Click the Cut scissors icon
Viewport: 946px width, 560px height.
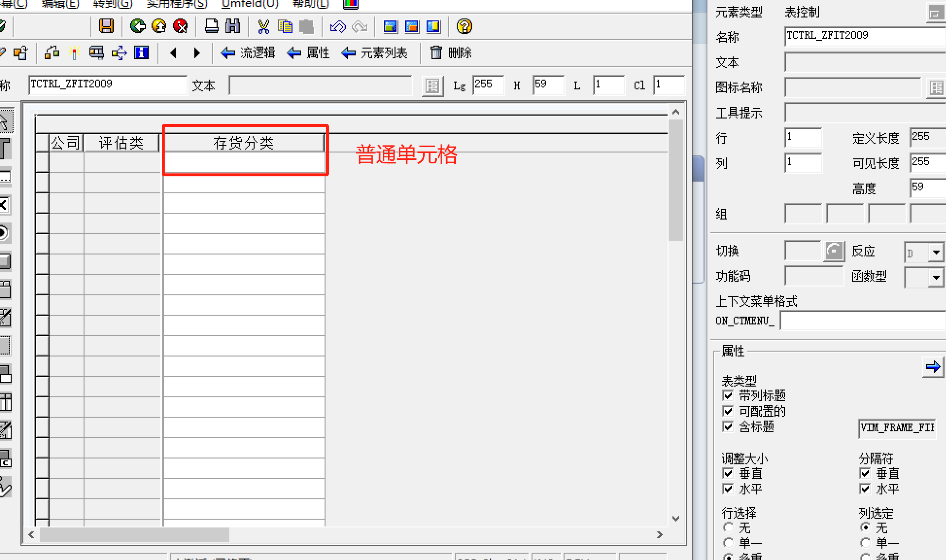(263, 26)
